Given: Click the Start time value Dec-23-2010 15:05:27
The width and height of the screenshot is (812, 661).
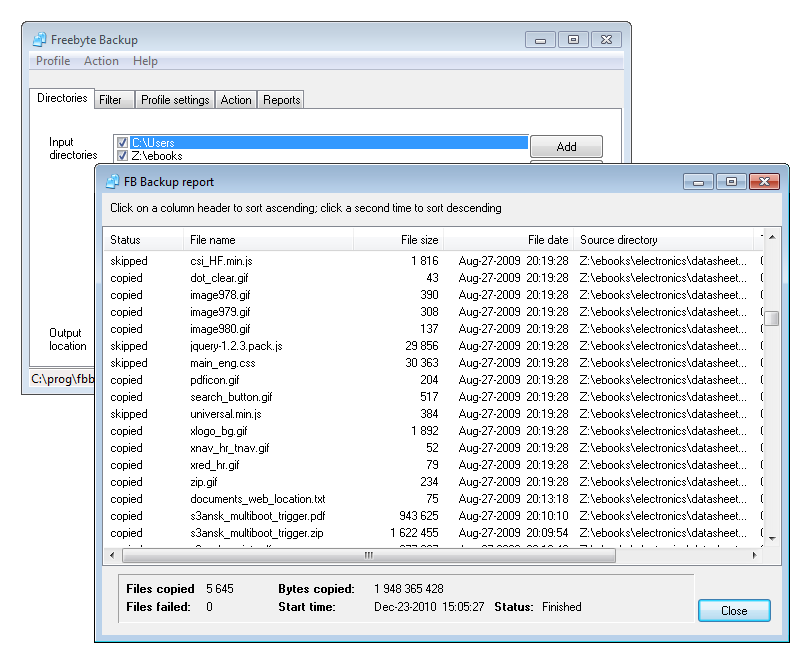Looking at the screenshot, I should 429,607.
